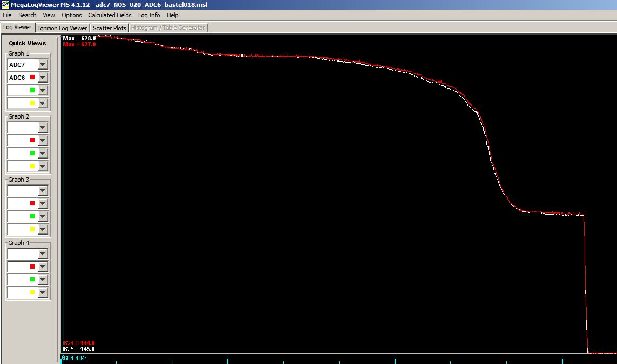Click the steep drop at the curve's right end
The width and height of the screenshot is (617, 364).
coord(586,280)
